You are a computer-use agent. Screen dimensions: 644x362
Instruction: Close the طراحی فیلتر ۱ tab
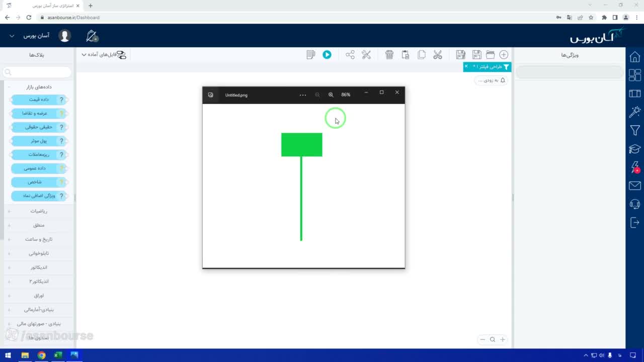tap(466, 66)
